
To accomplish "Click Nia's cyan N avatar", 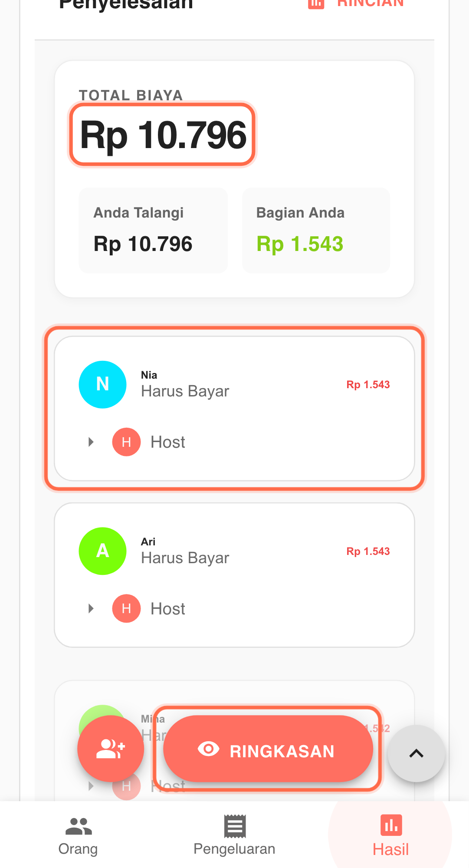I will pos(102,384).
